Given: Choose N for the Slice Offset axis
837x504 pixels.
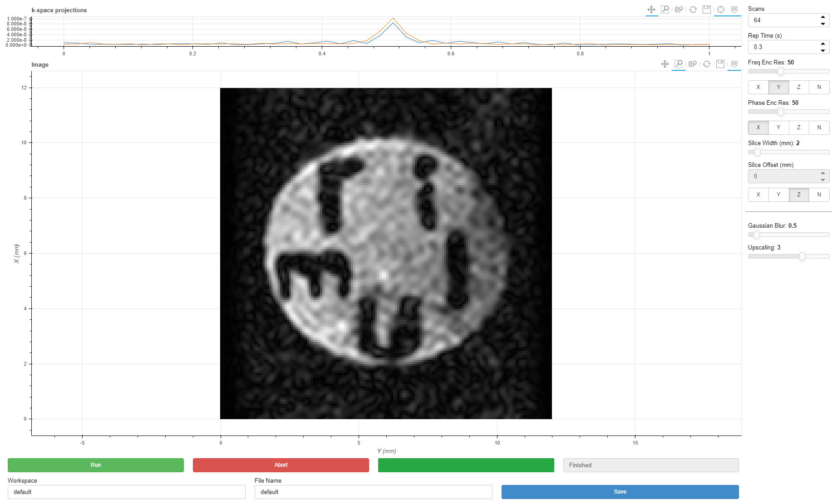Looking at the screenshot, I should [819, 195].
